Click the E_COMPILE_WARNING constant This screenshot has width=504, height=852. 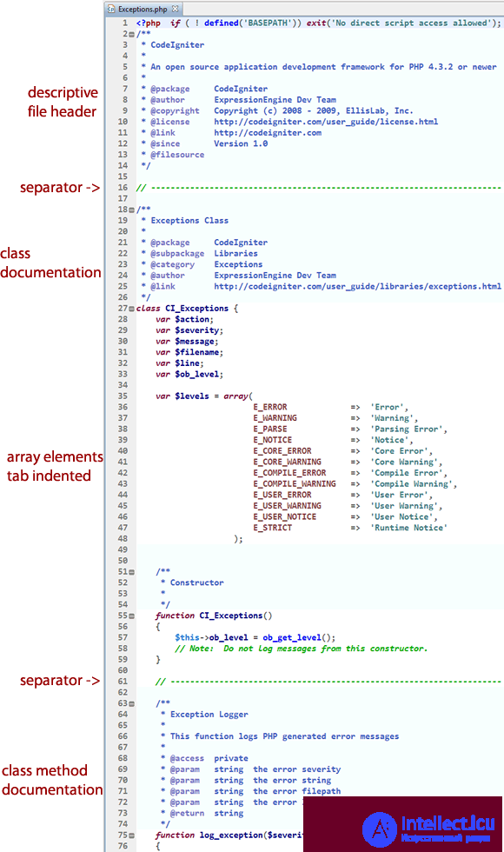click(x=295, y=484)
